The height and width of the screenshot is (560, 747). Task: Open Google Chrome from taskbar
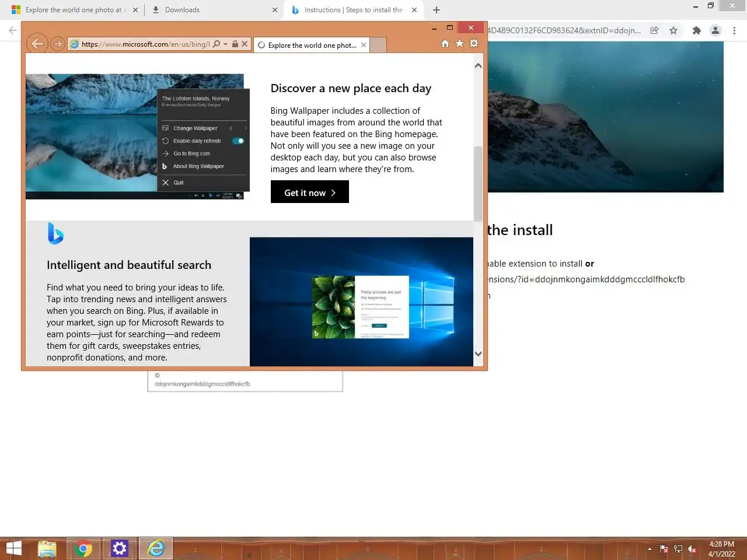(83, 548)
